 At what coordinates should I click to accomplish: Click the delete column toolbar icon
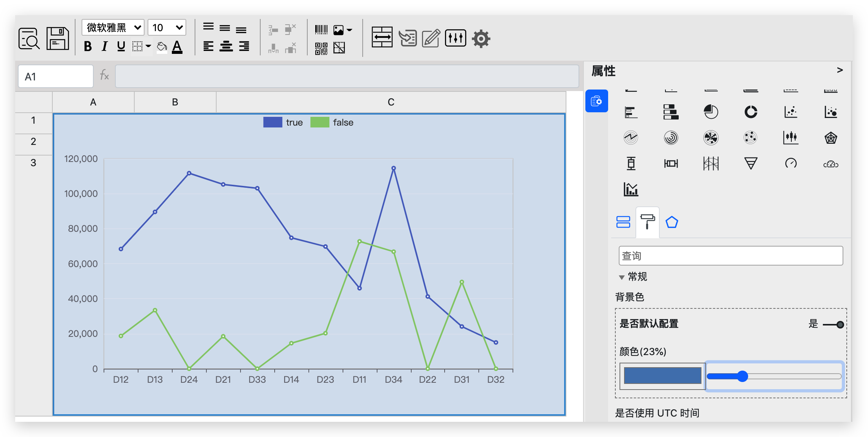290,48
